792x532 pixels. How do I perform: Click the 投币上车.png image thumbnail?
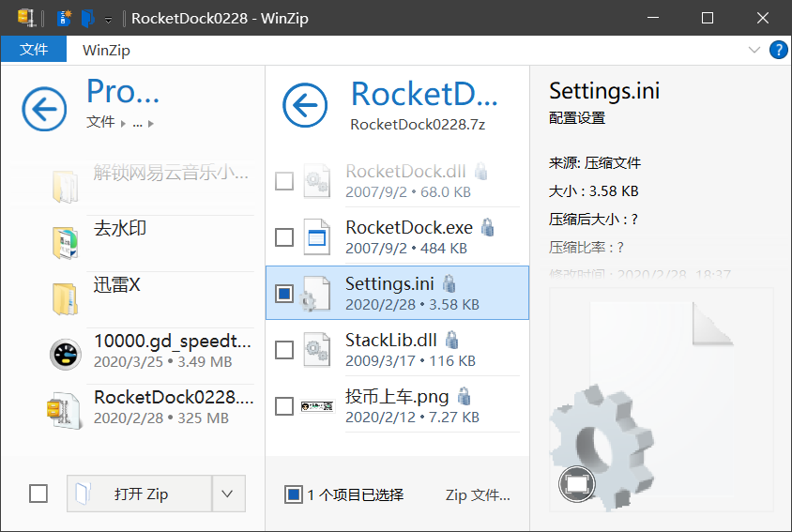click(317, 406)
